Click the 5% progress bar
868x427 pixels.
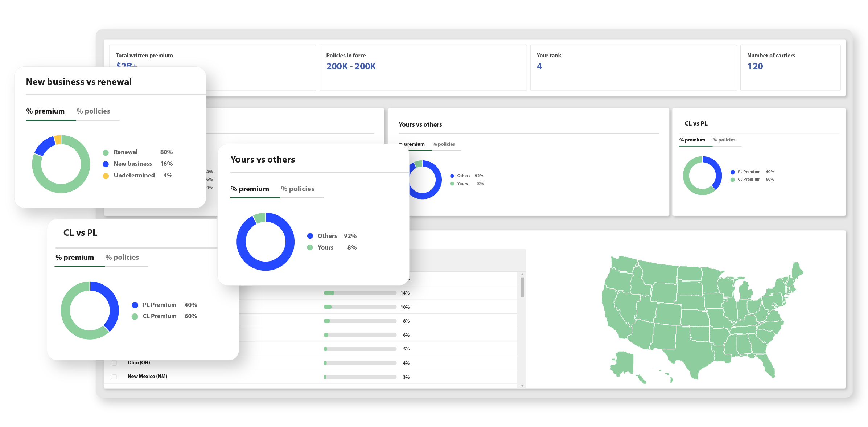(x=360, y=349)
